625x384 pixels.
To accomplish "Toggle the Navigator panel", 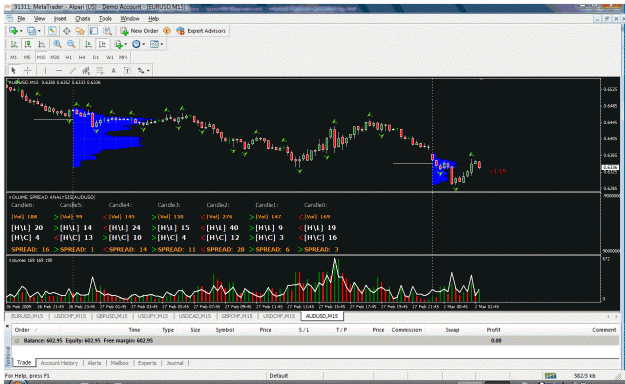I will click(80, 31).
